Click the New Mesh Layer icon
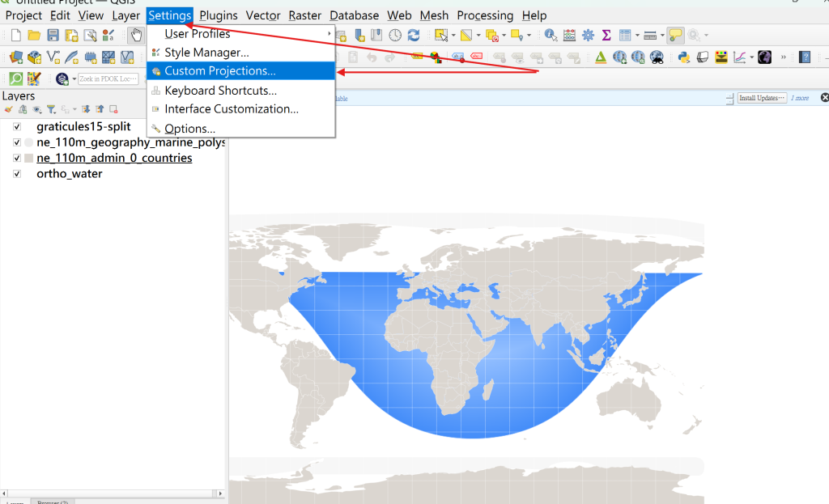The image size is (829, 504). [x=108, y=57]
